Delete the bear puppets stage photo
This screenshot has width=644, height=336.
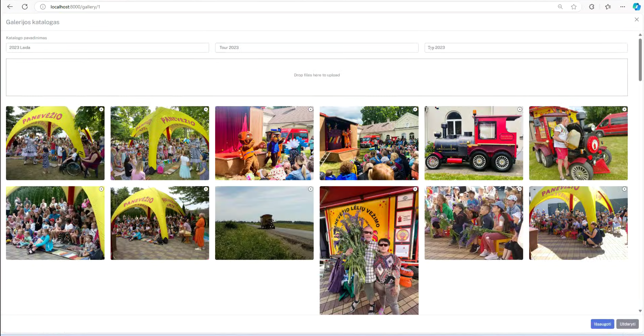[311, 109]
